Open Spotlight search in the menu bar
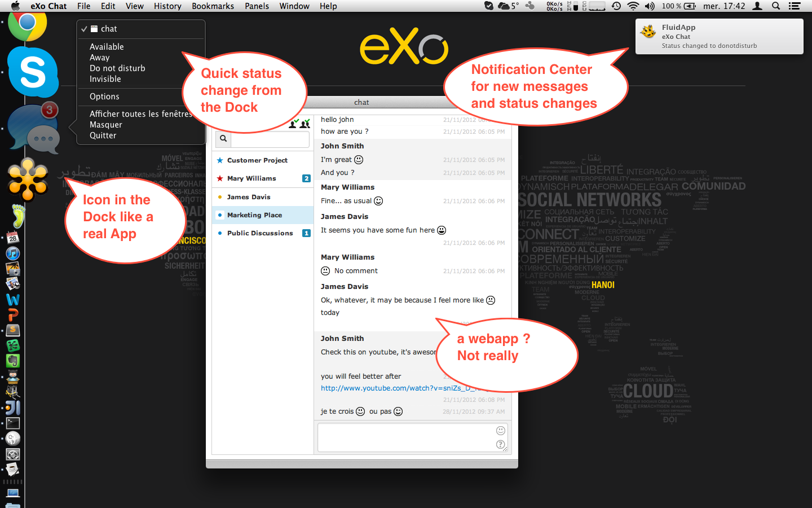The height and width of the screenshot is (508, 812). tap(776, 6)
